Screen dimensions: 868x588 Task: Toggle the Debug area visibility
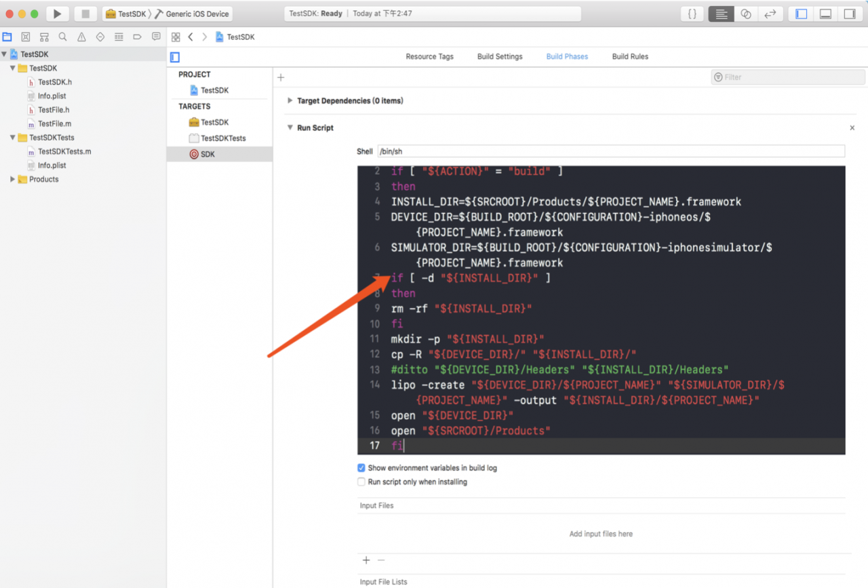[x=825, y=14]
